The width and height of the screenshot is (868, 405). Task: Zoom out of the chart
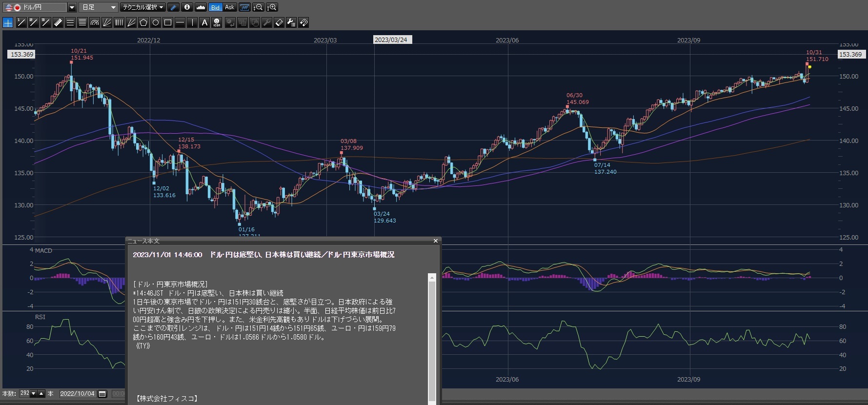(258, 7)
